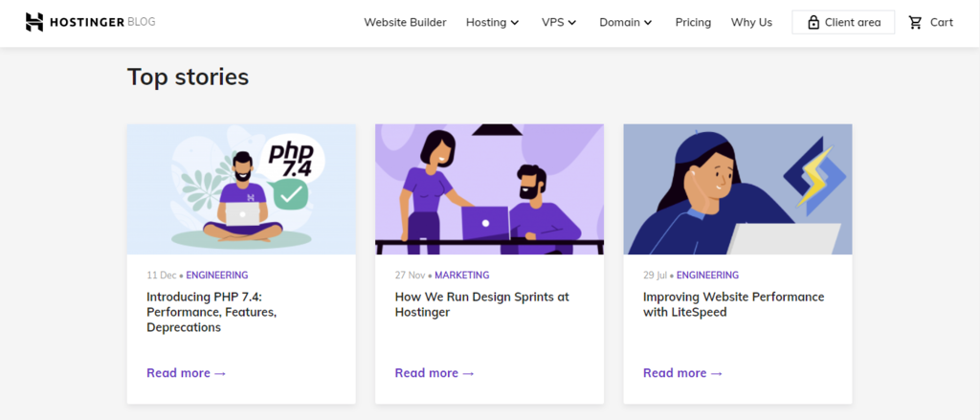Image resolution: width=980 pixels, height=420 pixels.
Task: Expand the VPS dropdown menu
Action: pos(559,22)
